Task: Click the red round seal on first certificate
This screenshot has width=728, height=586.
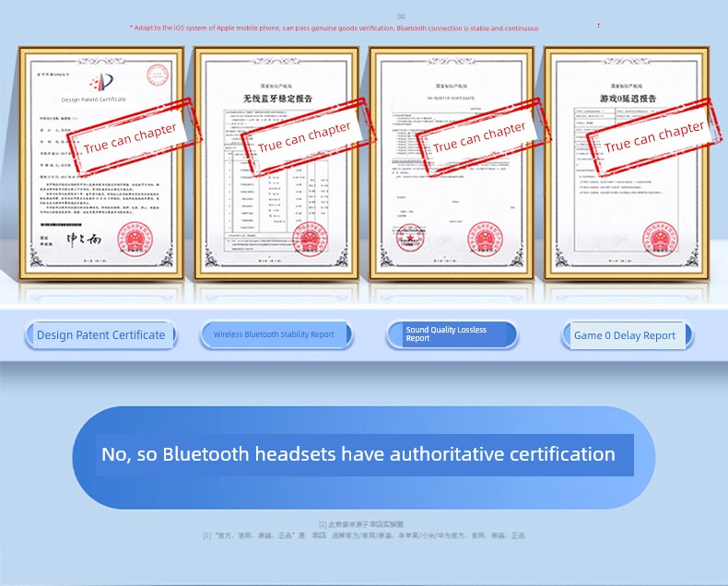Action: 135,240
